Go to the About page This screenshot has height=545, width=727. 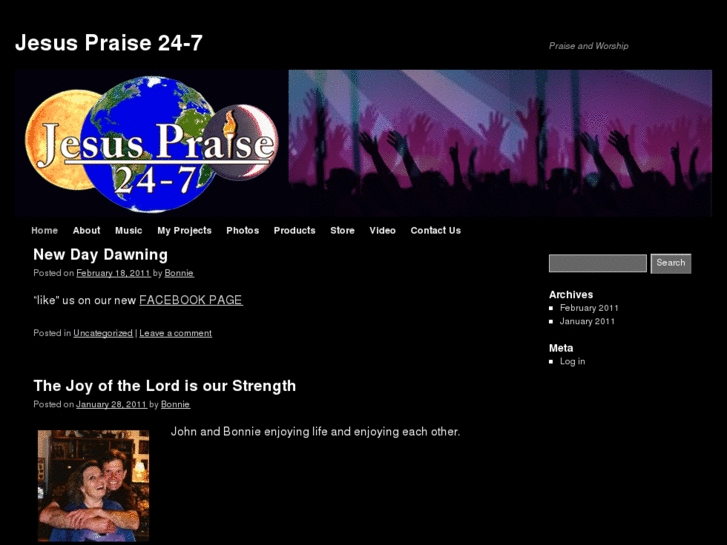pos(86,231)
